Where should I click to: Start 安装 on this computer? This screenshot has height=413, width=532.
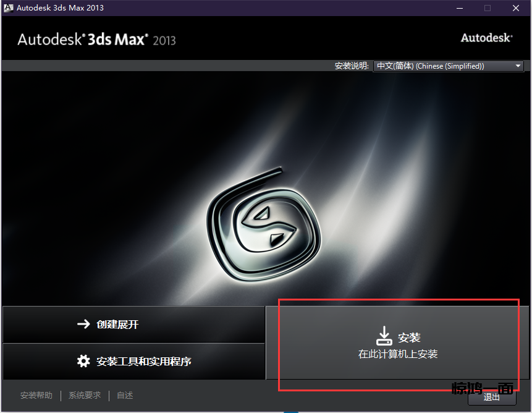(x=398, y=343)
